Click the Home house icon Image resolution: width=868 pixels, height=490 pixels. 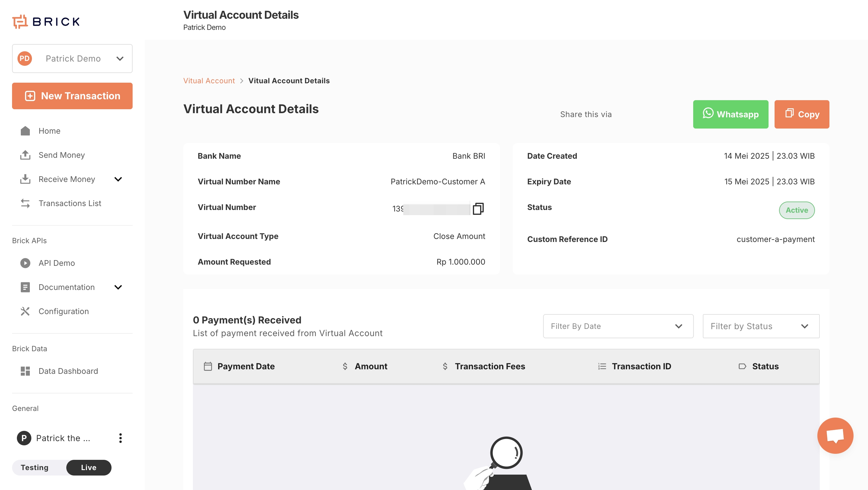click(25, 131)
